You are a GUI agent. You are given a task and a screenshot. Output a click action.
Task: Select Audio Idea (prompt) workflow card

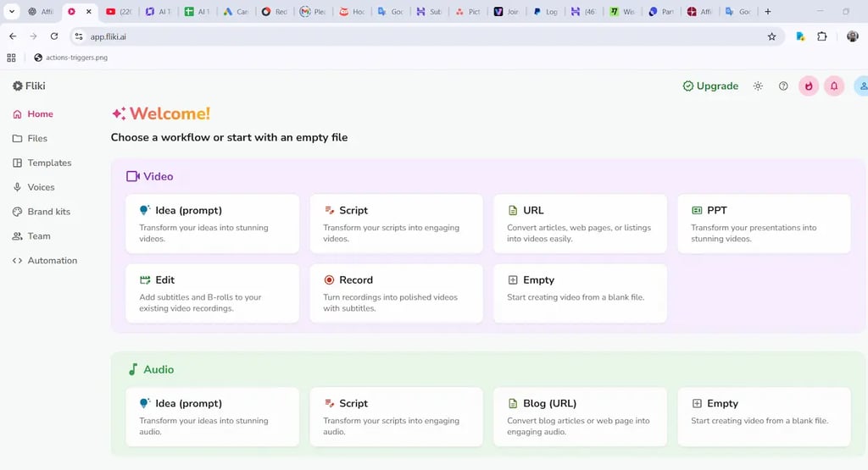213,417
